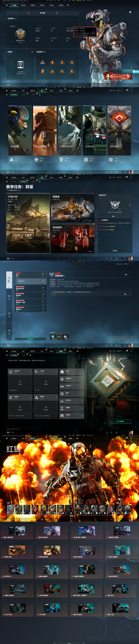Click the magnifier icon on 工作台 panel
The height and width of the screenshot is (644, 139).
(56, 372)
